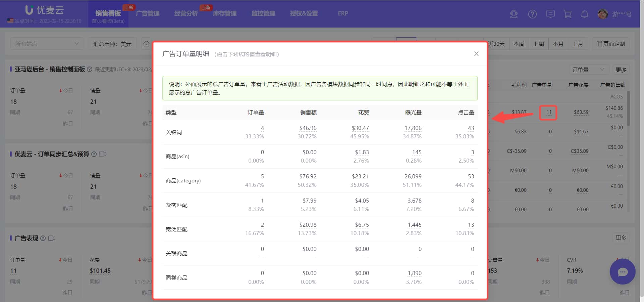Open the 监控管理 menu
The height and width of the screenshot is (302, 644).
click(x=263, y=13)
